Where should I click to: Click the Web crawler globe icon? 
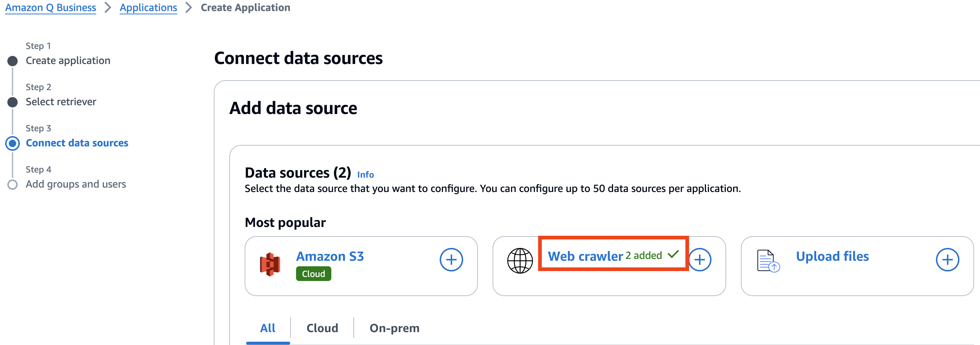520,260
